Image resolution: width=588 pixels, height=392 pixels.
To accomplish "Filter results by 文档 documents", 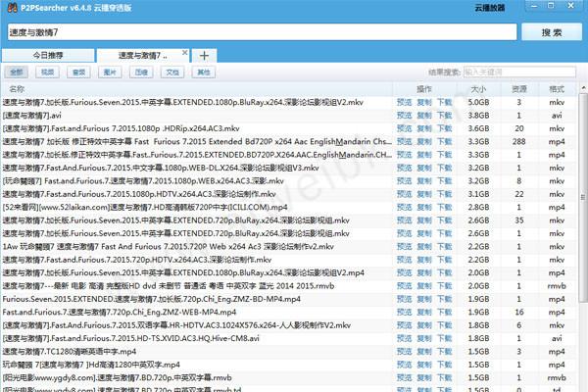I will tap(172, 72).
